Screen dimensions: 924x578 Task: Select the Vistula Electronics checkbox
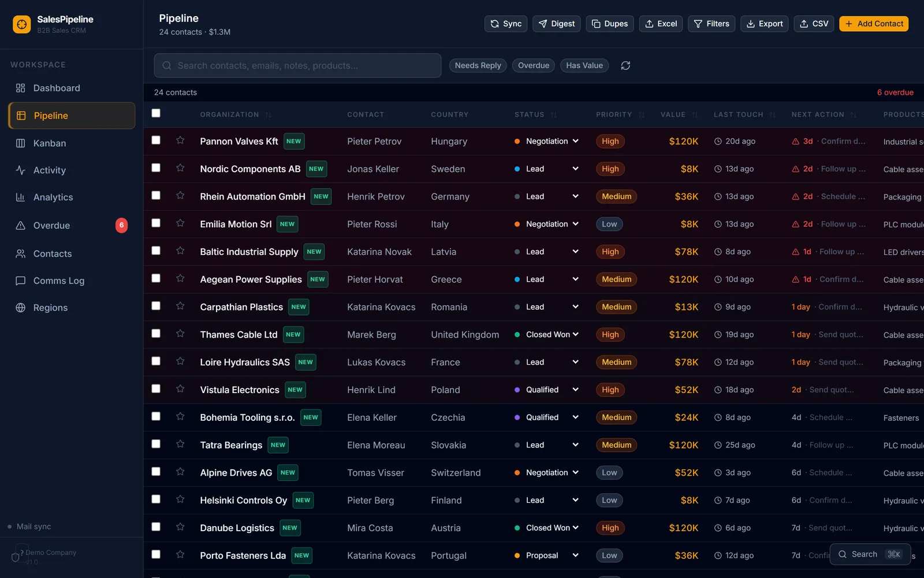tap(156, 389)
